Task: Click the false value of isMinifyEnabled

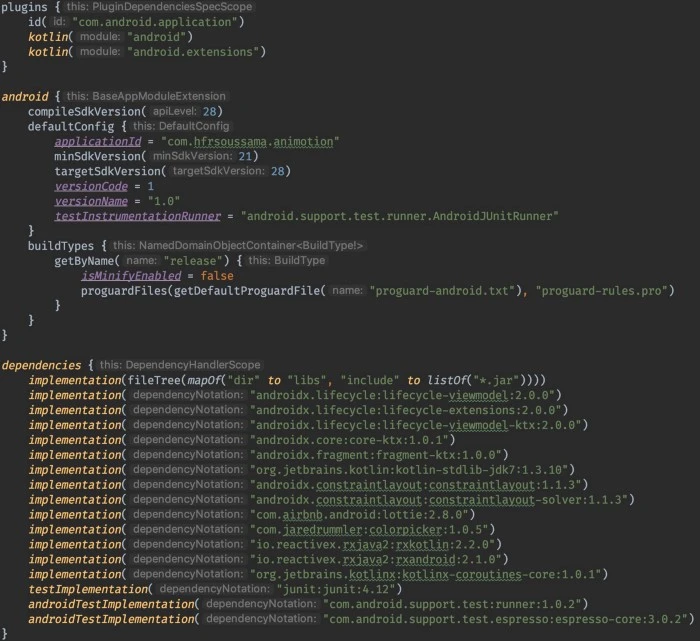Action: (x=216, y=275)
